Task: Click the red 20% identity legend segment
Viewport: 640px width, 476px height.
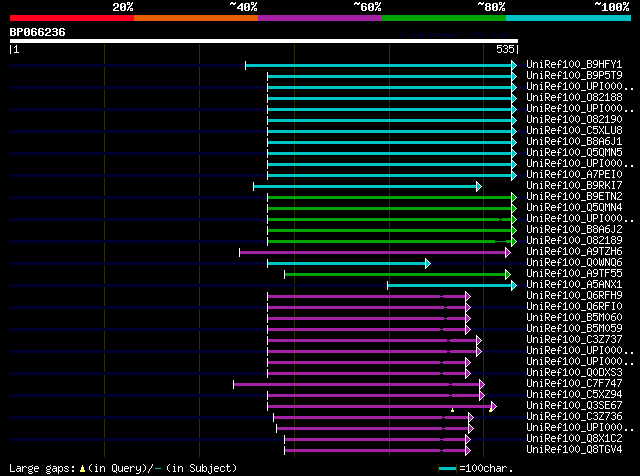Action: (x=72, y=18)
